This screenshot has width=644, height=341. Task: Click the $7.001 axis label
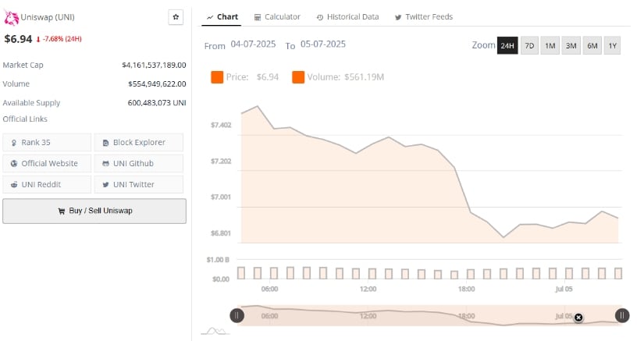tap(221, 197)
